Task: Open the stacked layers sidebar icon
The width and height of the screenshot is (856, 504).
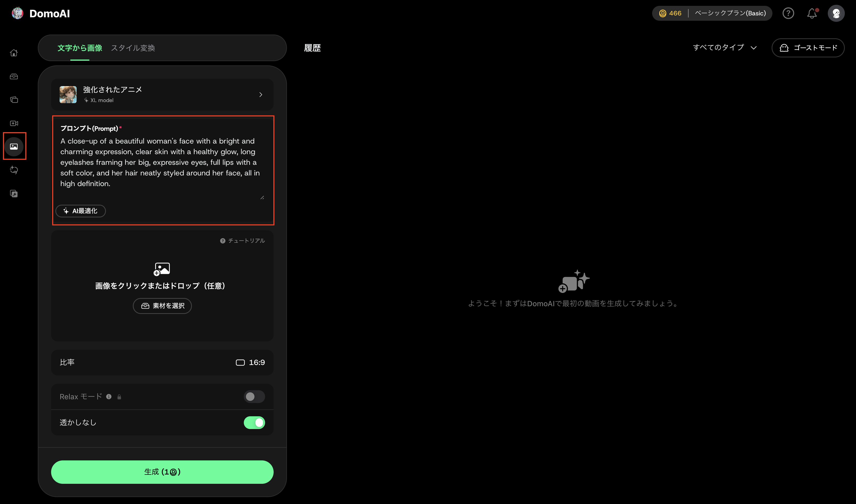Action: (x=14, y=100)
